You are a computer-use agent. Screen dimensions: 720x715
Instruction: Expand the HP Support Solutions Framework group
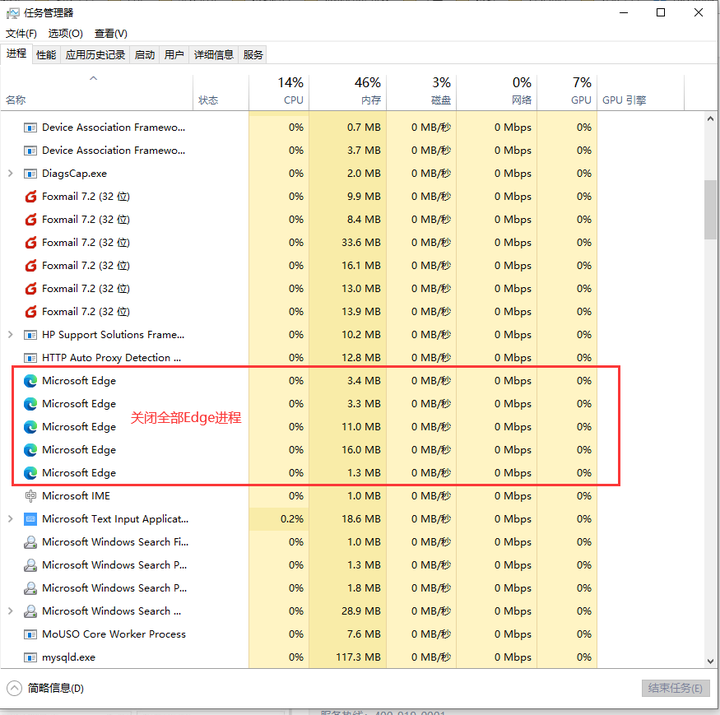(11, 335)
